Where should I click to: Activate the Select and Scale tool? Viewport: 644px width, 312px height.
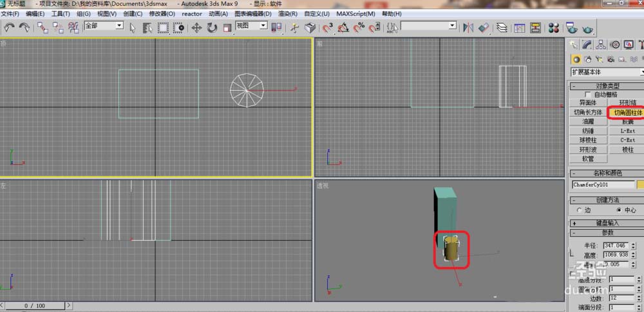(227, 28)
